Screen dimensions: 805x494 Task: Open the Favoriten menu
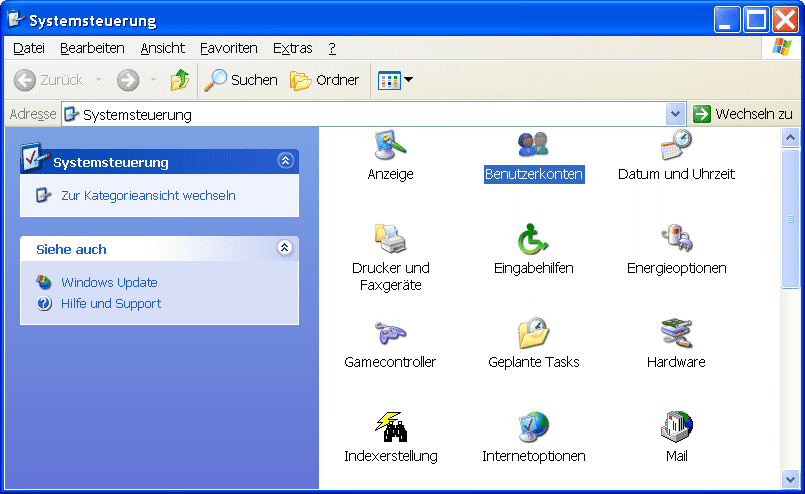(229, 48)
